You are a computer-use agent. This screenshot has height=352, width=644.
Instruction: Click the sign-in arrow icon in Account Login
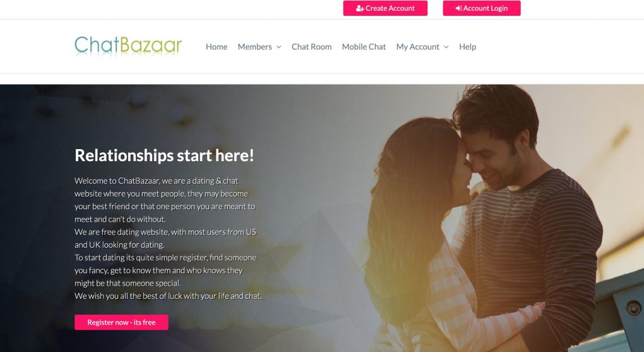pos(458,8)
